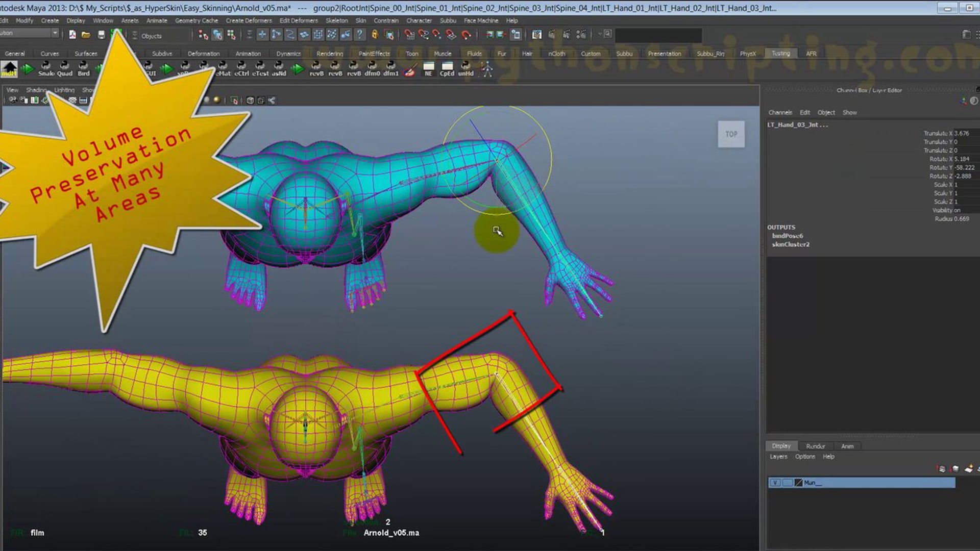Run the eTest shelf script
Viewport: 980px width, 551px height.
(x=260, y=68)
